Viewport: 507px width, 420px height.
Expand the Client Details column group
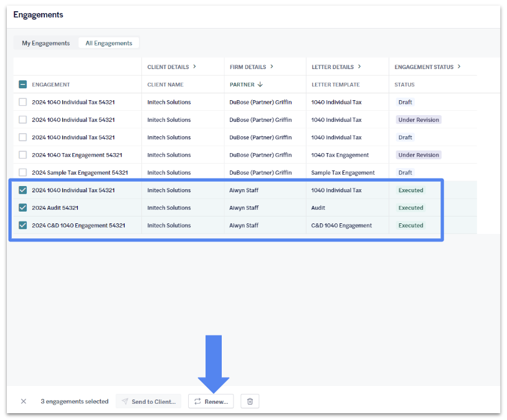pyautogui.click(x=194, y=67)
